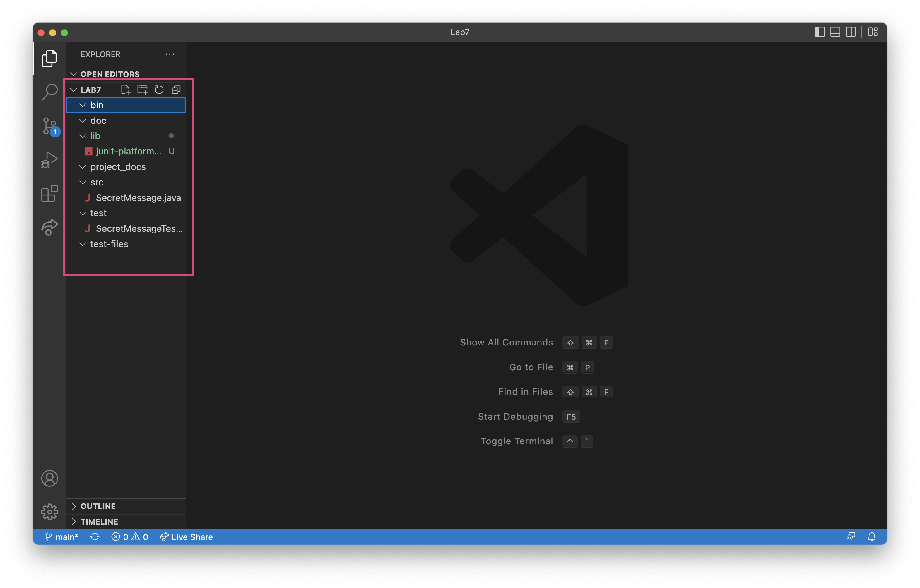
Task: Open the Extensions view
Action: (x=50, y=194)
